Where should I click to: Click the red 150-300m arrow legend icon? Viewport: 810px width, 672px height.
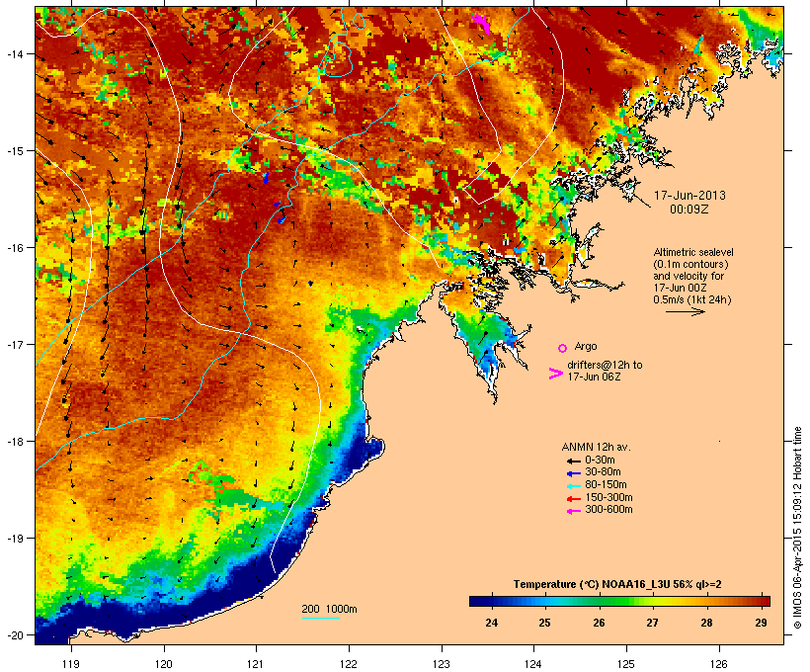pyautogui.click(x=573, y=498)
